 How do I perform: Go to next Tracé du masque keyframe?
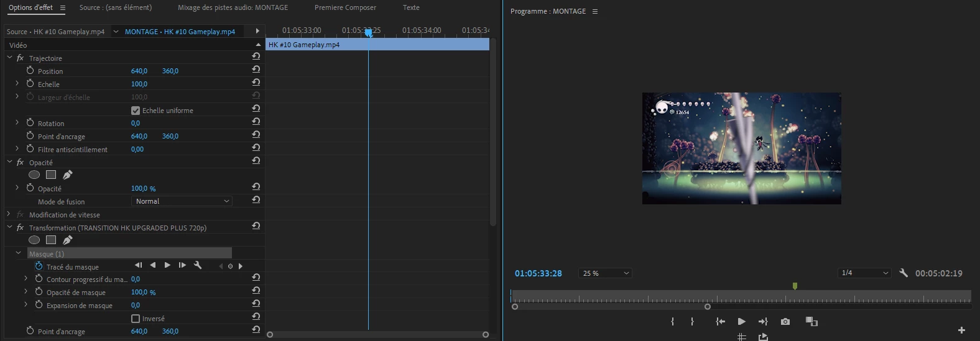tap(241, 266)
